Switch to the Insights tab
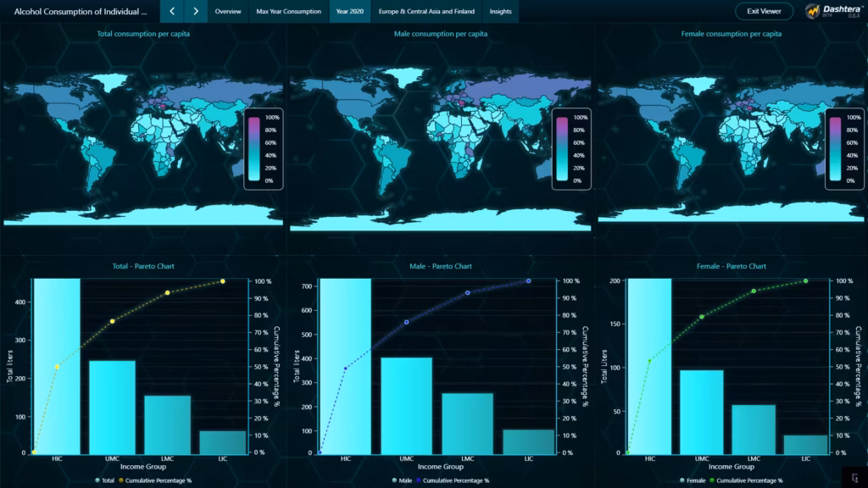 pyautogui.click(x=500, y=11)
